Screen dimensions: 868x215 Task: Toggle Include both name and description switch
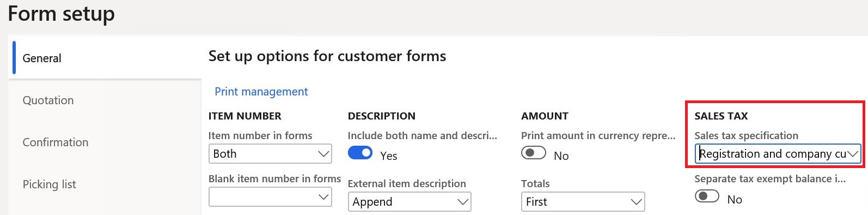point(360,153)
